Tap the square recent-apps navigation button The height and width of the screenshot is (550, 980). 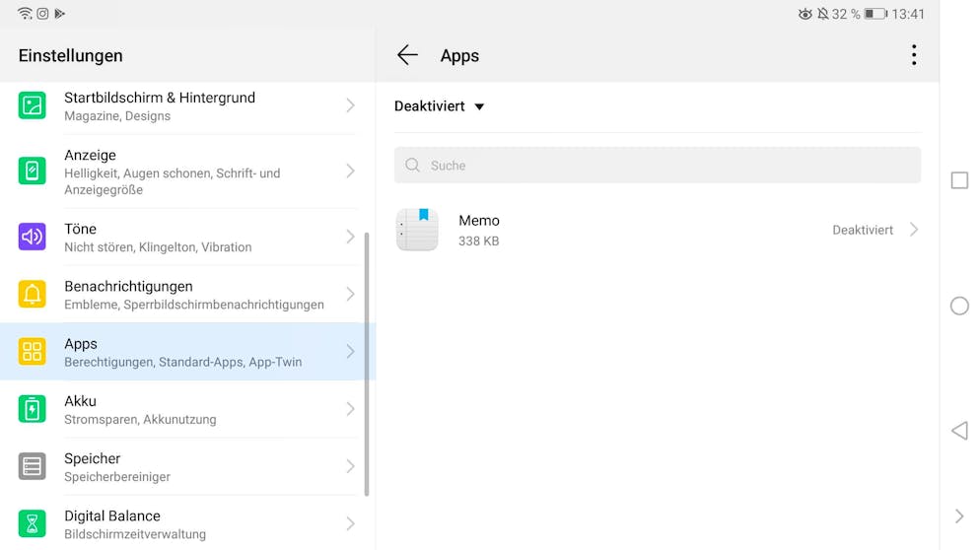[x=959, y=180]
